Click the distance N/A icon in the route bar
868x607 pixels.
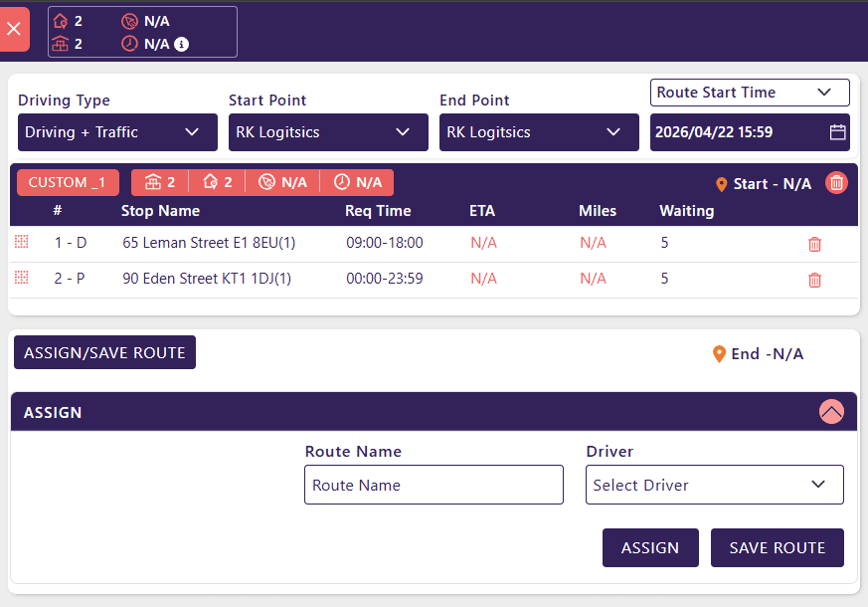(x=266, y=182)
